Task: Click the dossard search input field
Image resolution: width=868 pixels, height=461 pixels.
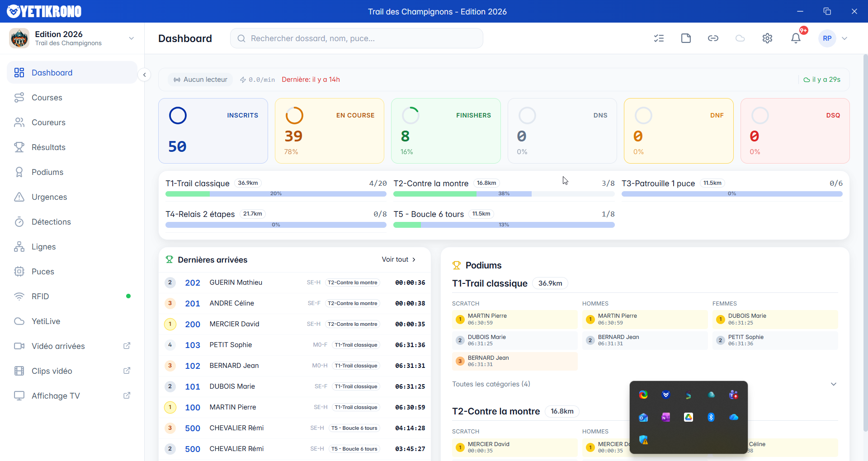Action: [357, 38]
